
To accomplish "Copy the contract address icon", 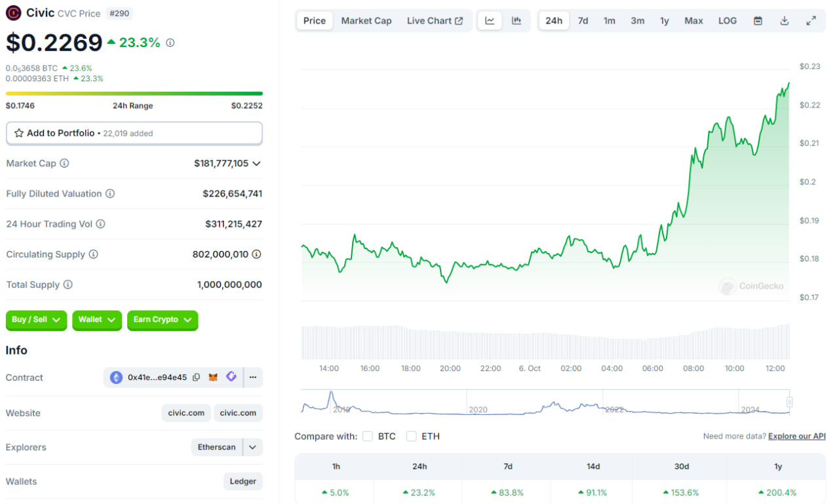I will click(196, 378).
